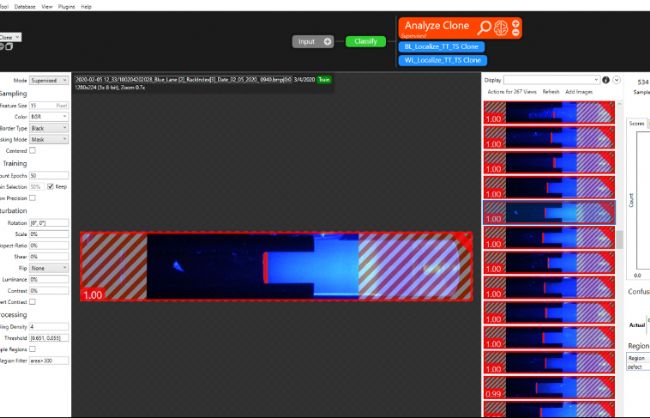This screenshot has width=650, height=418.
Task: Click Add Images in the views panel
Action: (x=581, y=91)
